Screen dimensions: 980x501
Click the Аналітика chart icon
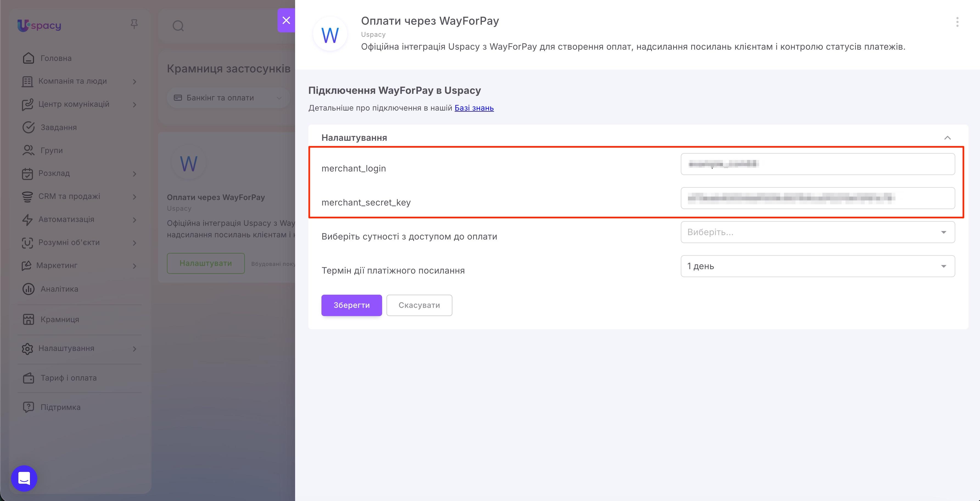click(x=28, y=289)
